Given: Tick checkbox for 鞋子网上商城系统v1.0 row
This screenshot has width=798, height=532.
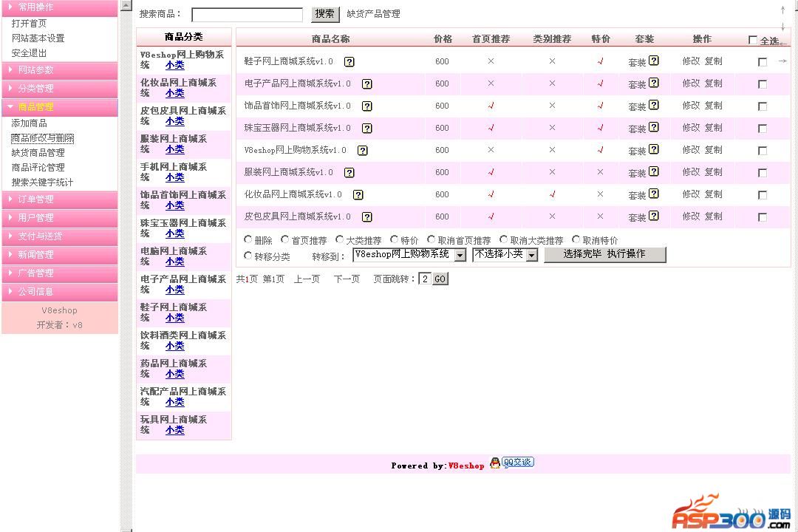Looking at the screenshot, I should pos(763,62).
